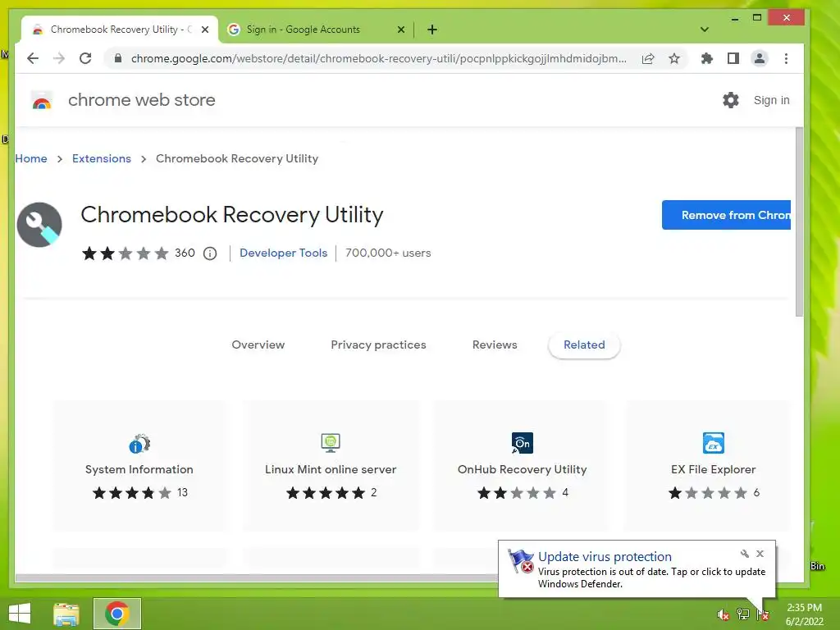The height and width of the screenshot is (630, 840).
Task: Reload the current page
Action: tap(85, 58)
